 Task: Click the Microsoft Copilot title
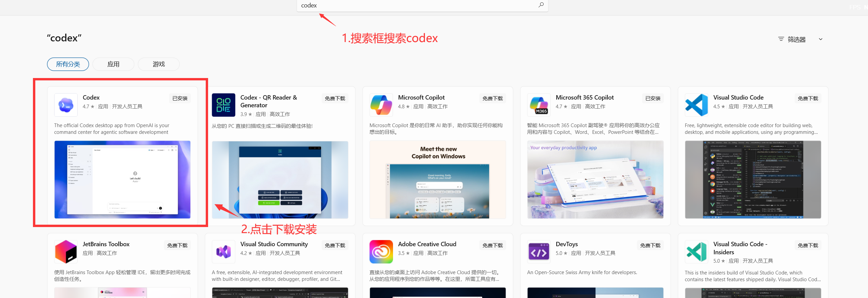pos(421,98)
